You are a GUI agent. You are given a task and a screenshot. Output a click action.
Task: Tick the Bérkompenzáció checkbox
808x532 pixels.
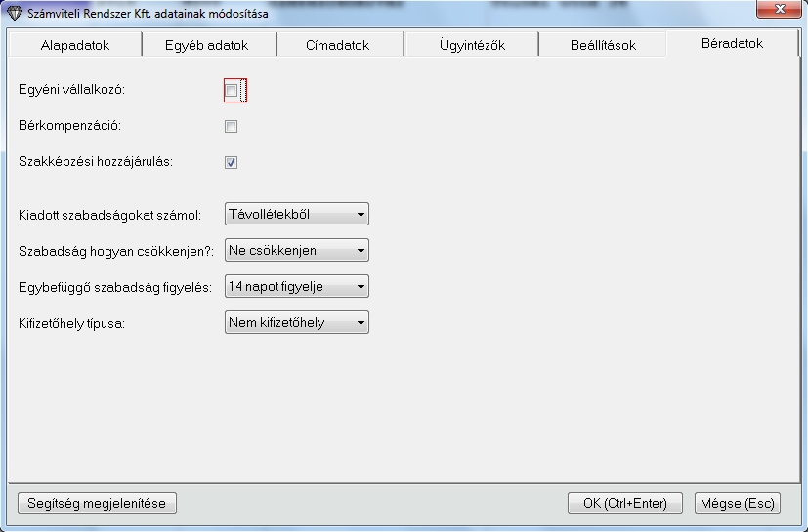click(x=232, y=126)
